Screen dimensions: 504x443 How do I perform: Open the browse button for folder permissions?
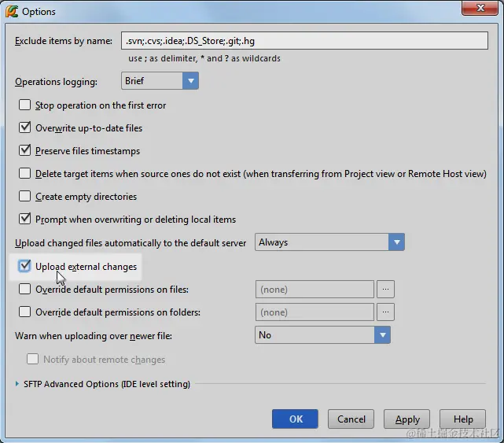385,312
